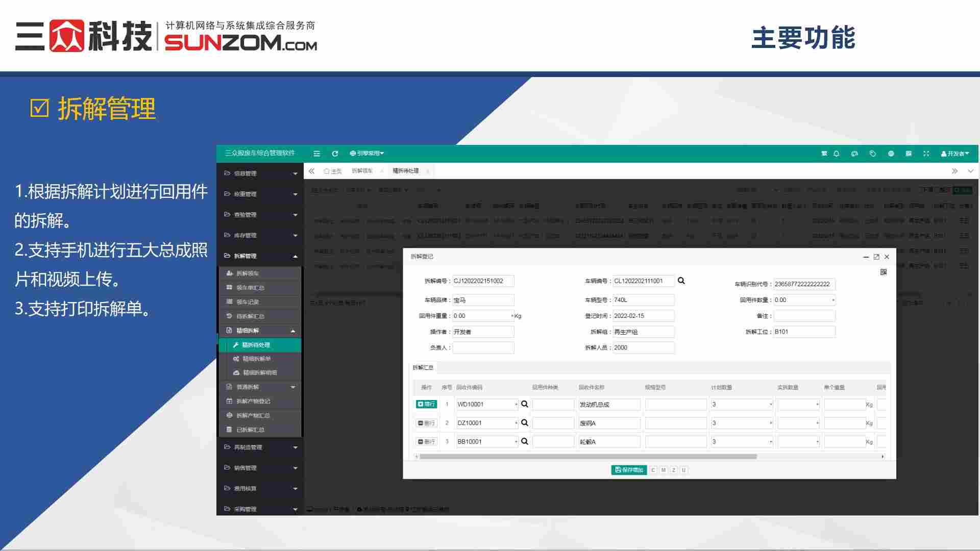Switch to the 拆解领车 tab
This screenshot has height=551, width=980.
pyautogui.click(x=362, y=171)
